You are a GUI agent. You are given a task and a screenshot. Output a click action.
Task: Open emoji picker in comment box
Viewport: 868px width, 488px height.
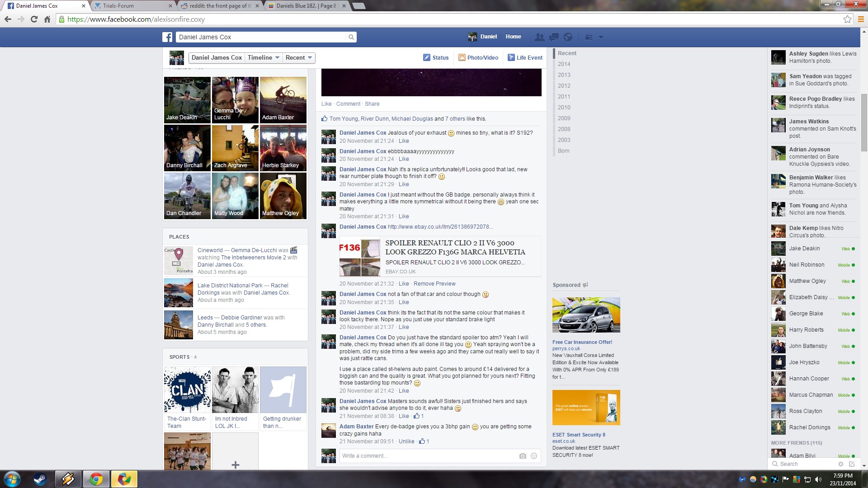click(x=534, y=456)
